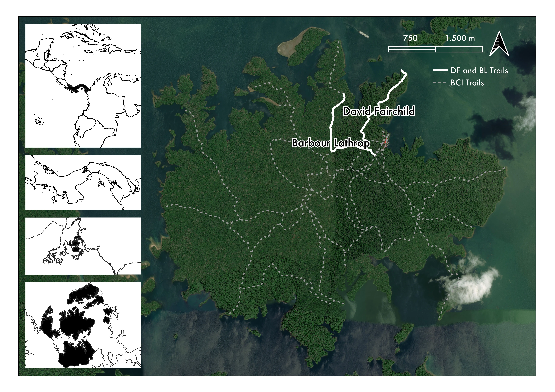Click the '750' scale bar label

pos(410,38)
